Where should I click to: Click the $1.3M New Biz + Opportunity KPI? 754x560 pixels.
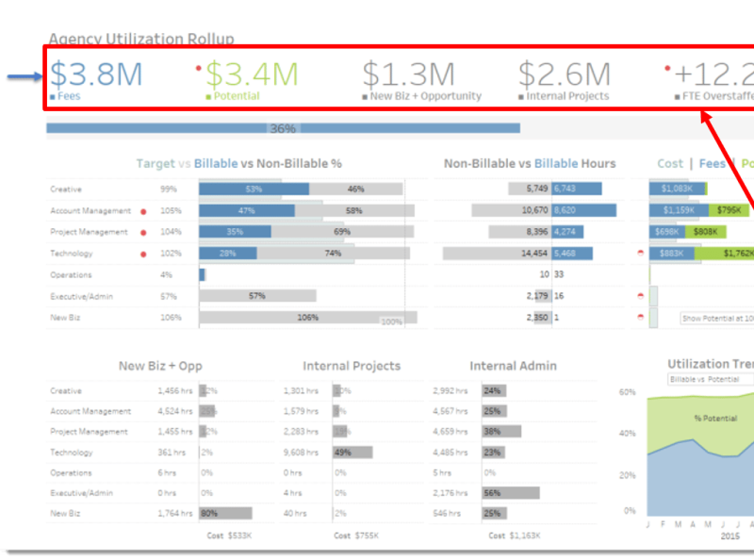click(407, 74)
